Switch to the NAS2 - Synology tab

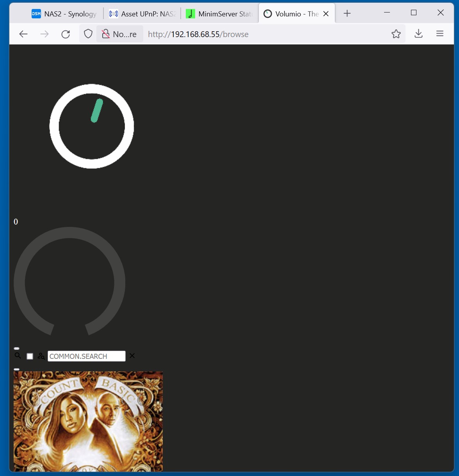(64, 14)
